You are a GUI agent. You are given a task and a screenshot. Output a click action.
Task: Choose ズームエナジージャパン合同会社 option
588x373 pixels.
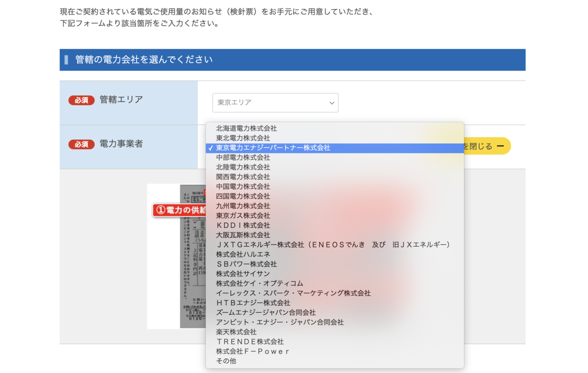coord(335,313)
